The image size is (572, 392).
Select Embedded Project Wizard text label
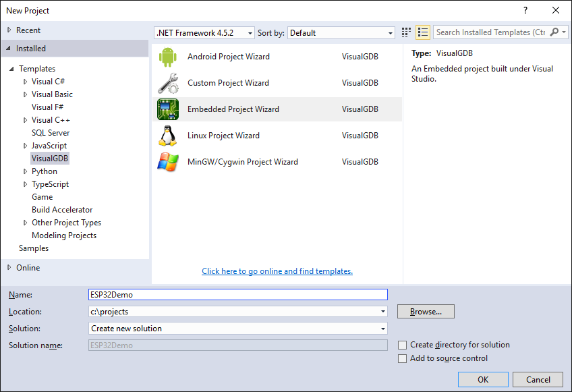(233, 109)
